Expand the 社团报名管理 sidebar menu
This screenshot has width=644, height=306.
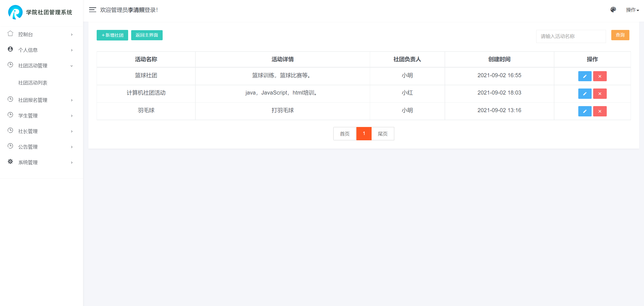(40, 100)
